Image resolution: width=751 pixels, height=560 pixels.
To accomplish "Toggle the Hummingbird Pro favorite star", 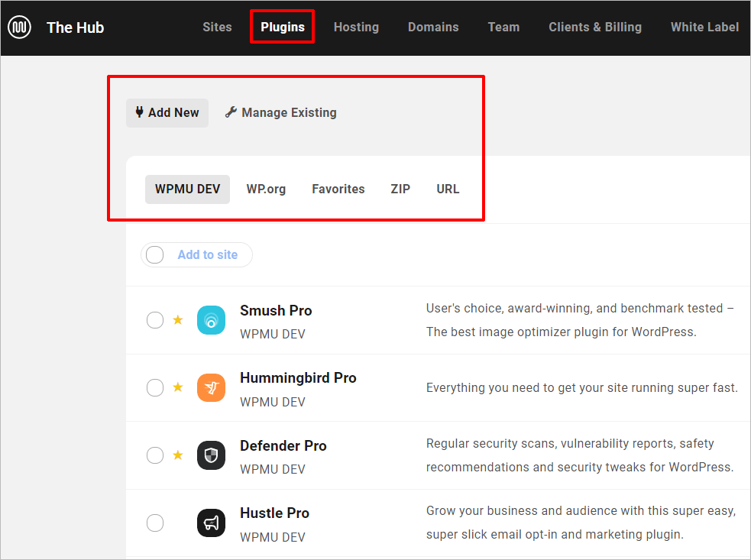I will coord(177,387).
